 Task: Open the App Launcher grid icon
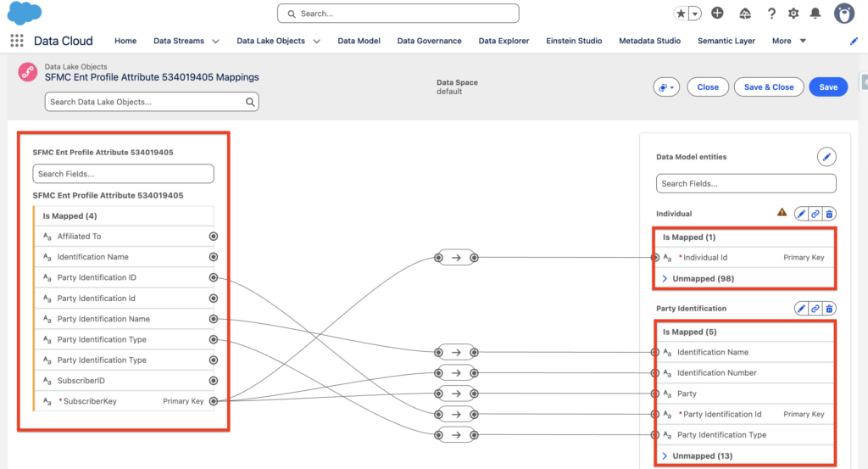coord(17,41)
